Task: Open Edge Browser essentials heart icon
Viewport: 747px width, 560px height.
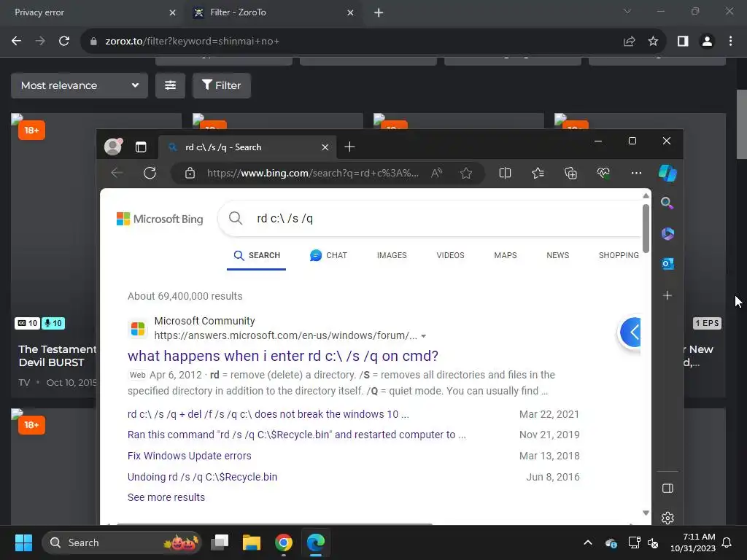Action: click(x=603, y=173)
